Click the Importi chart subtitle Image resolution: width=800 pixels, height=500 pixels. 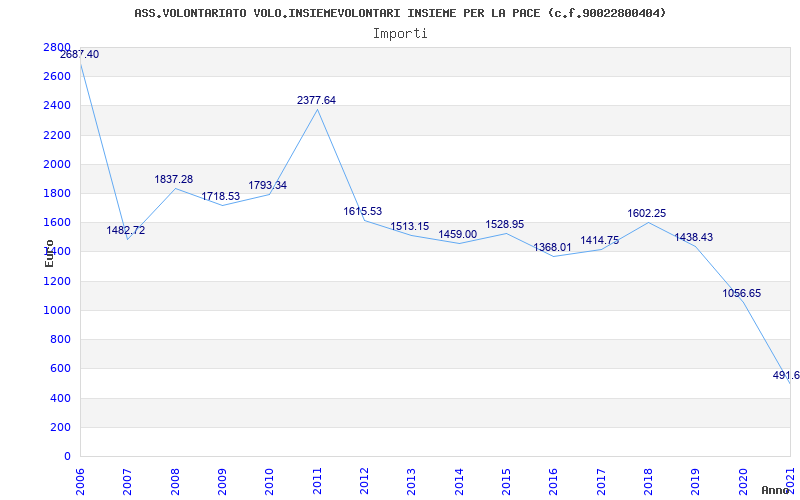(x=400, y=33)
